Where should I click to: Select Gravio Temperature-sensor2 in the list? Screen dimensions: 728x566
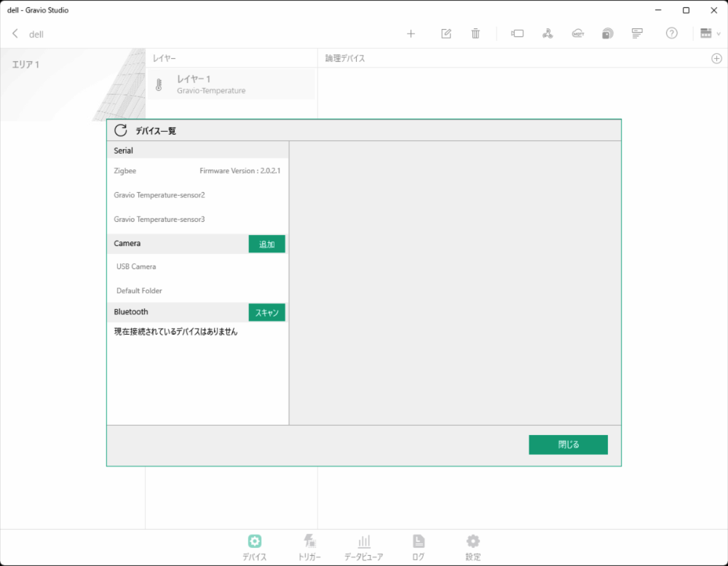[x=159, y=195]
